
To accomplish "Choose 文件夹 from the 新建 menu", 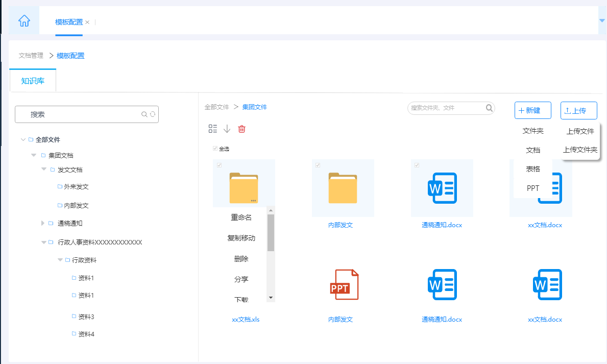I will click(x=532, y=131).
